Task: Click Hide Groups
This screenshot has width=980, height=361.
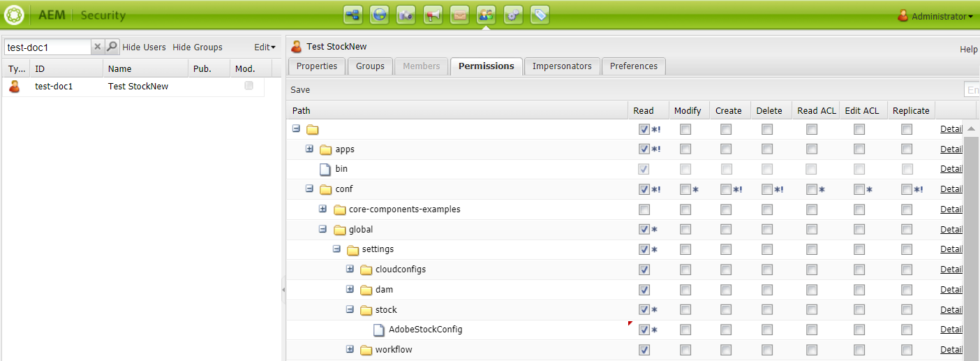Action: [198, 47]
